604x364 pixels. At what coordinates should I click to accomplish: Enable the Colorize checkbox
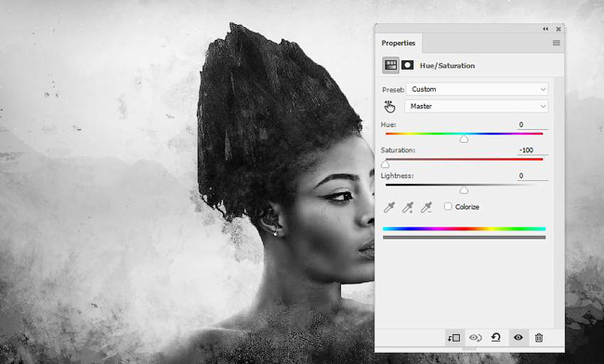tap(448, 206)
